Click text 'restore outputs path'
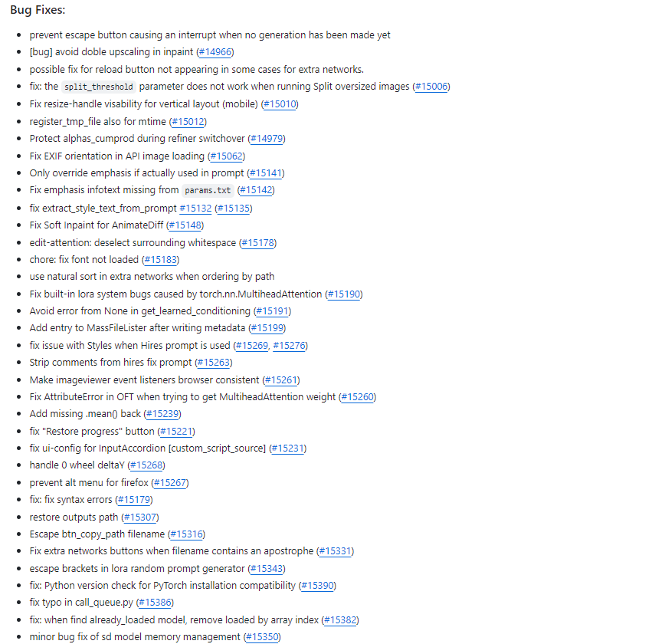665x644 pixels. click(74, 517)
